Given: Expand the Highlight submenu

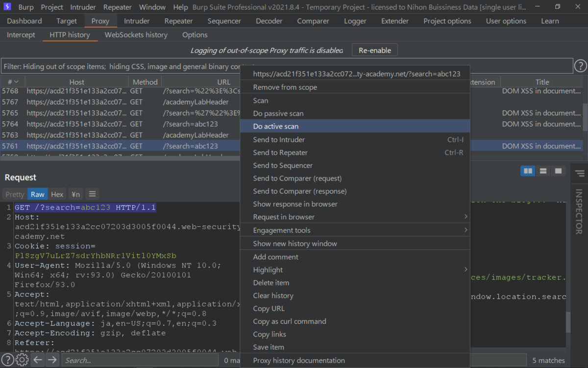Looking at the screenshot, I should tap(354, 270).
